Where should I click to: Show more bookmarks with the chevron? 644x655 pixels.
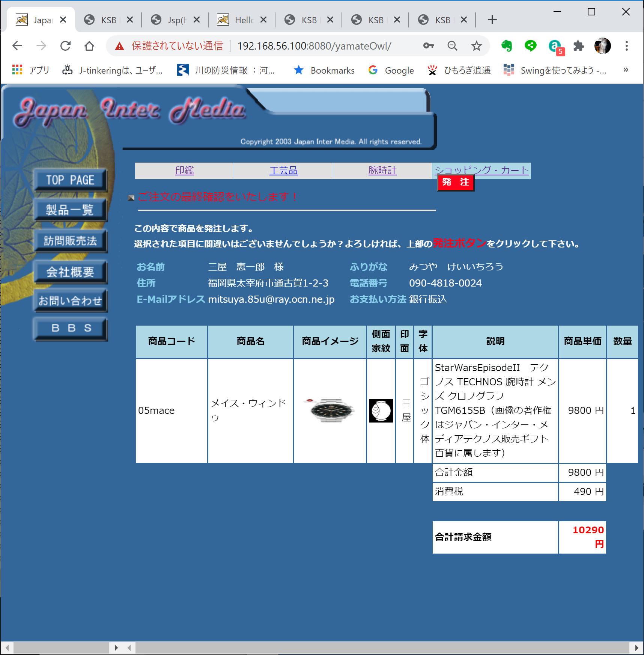[x=626, y=69]
